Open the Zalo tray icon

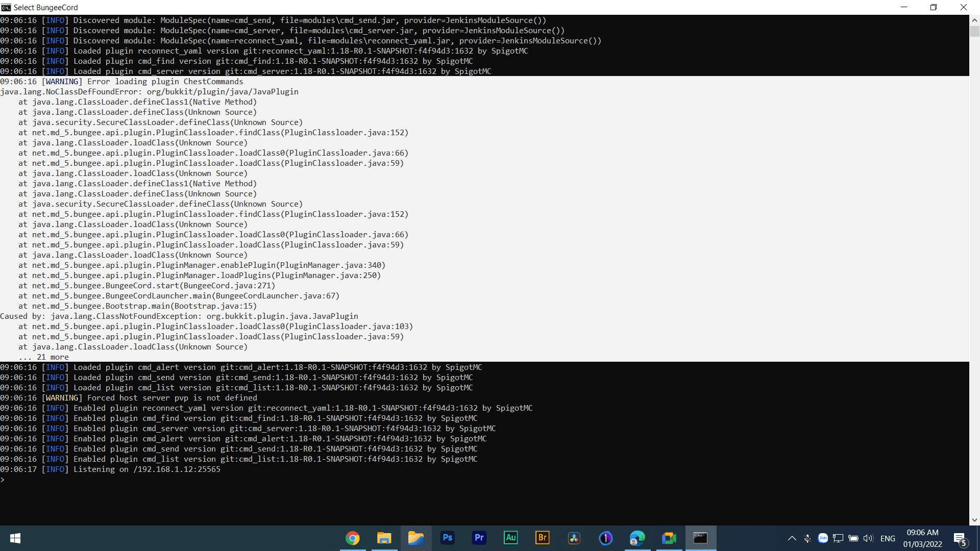(823, 538)
